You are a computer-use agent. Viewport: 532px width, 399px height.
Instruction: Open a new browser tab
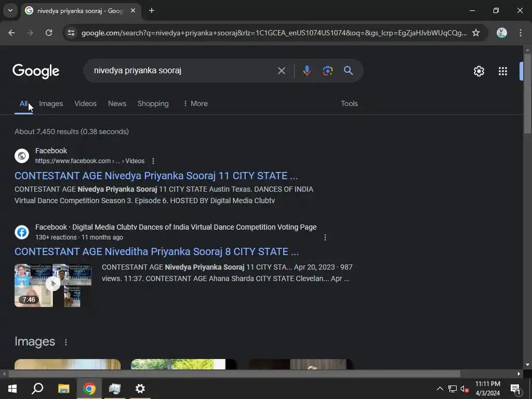click(152, 11)
